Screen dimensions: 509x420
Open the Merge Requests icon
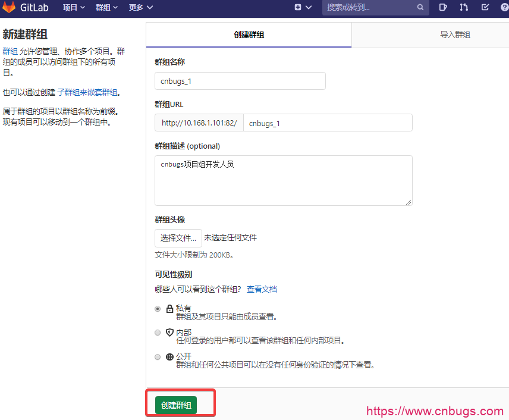pos(464,8)
